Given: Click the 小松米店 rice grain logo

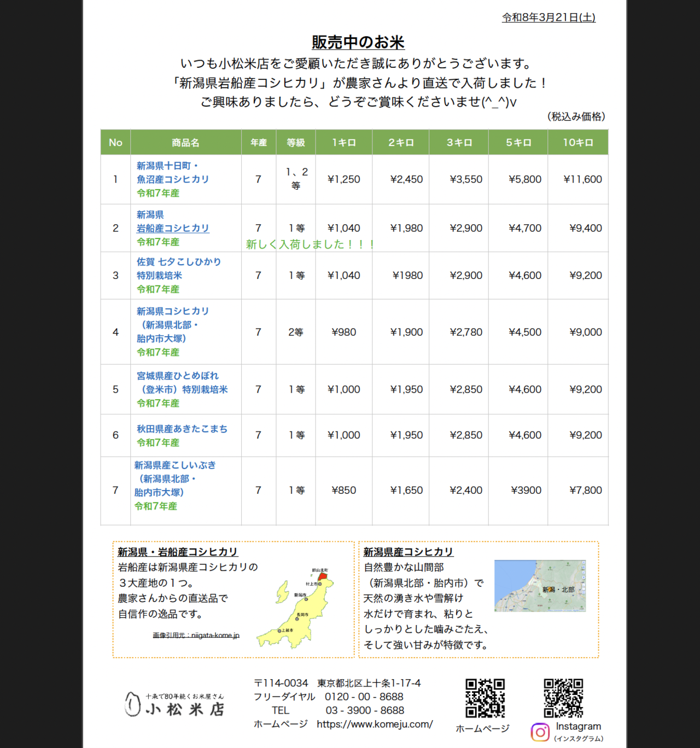Looking at the screenshot, I should 133,704.
